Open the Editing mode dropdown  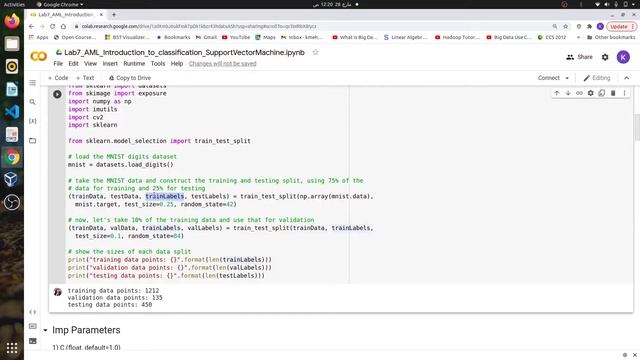597,78
